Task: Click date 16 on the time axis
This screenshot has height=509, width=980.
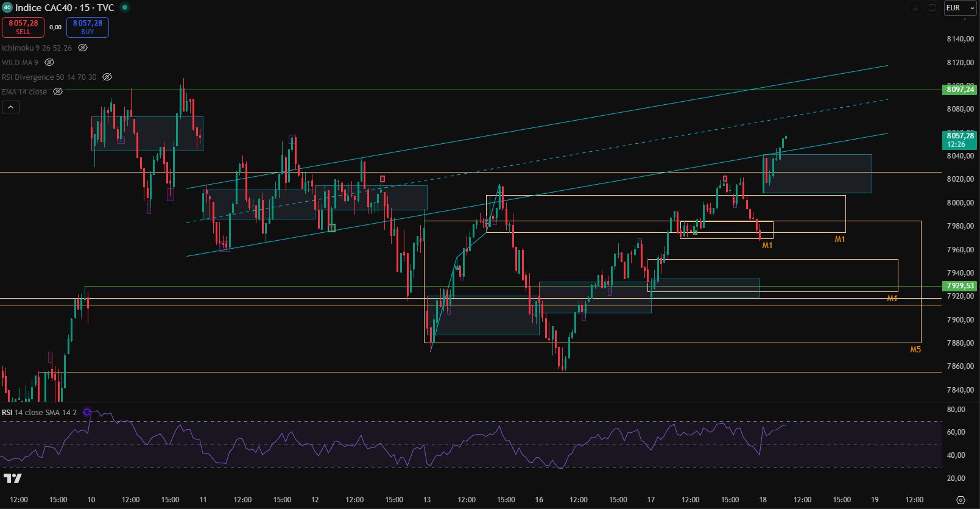Action: coord(539,500)
